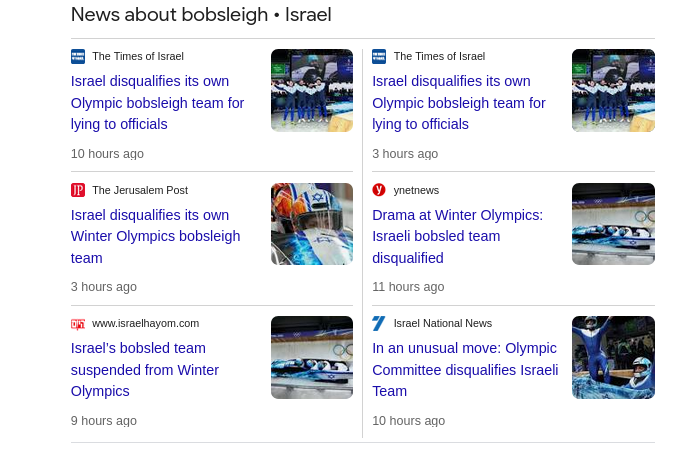Click the right Times of Israel article thumbnail
This screenshot has height=462, width=684.
(613, 91)
